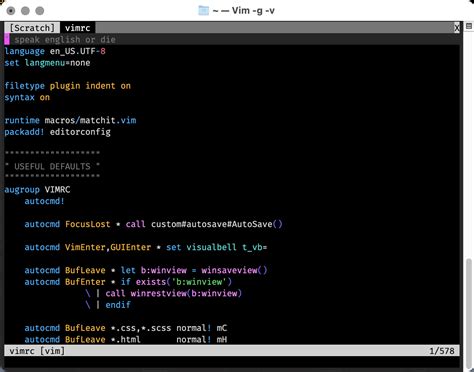
Task: Click the '*.html' pattern
Action: (x=125, y=339)
